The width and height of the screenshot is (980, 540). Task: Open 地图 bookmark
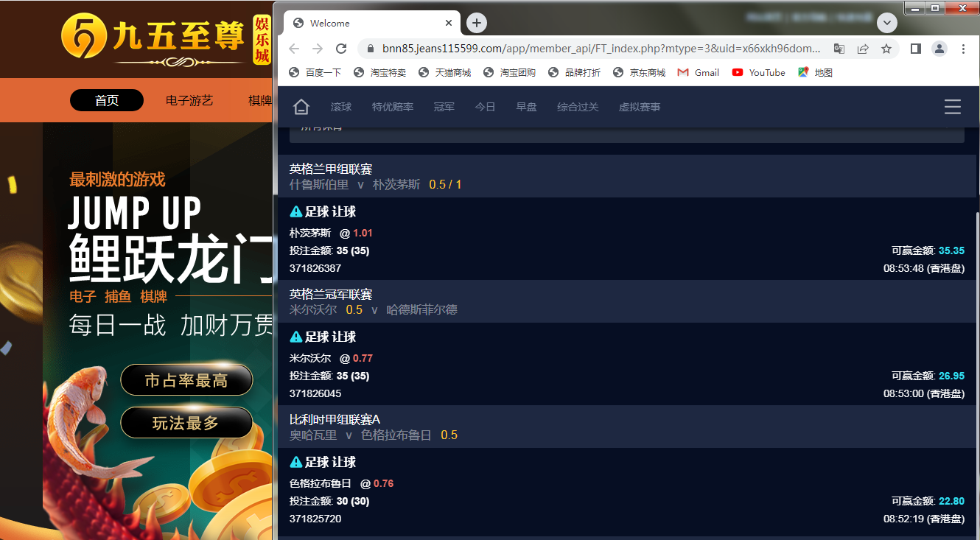coord(815,72)
